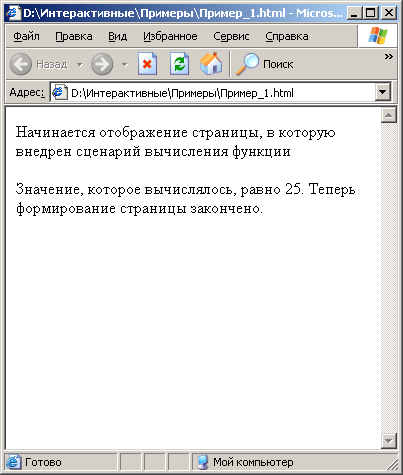
Task: Go to the home page via house icon
Action: (211, 64)
